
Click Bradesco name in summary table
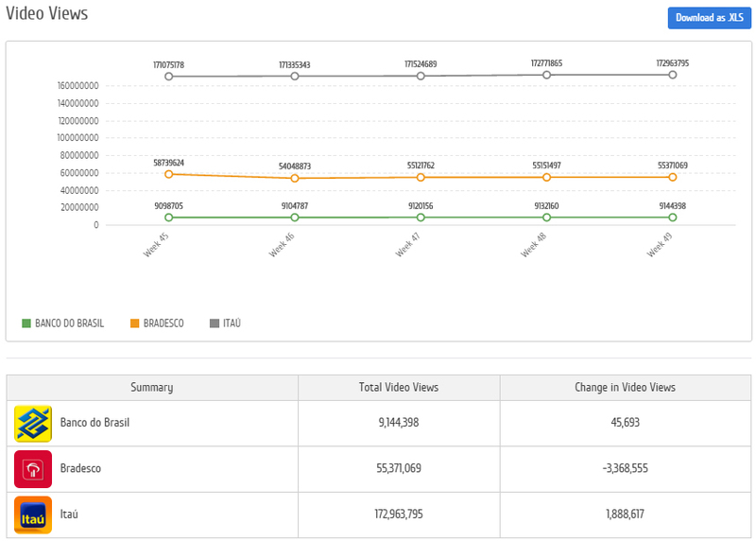[x=80, y=469]
